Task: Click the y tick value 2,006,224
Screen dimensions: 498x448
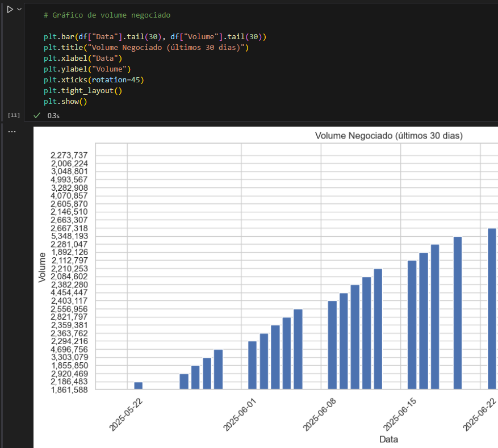Action: point(69,164)
